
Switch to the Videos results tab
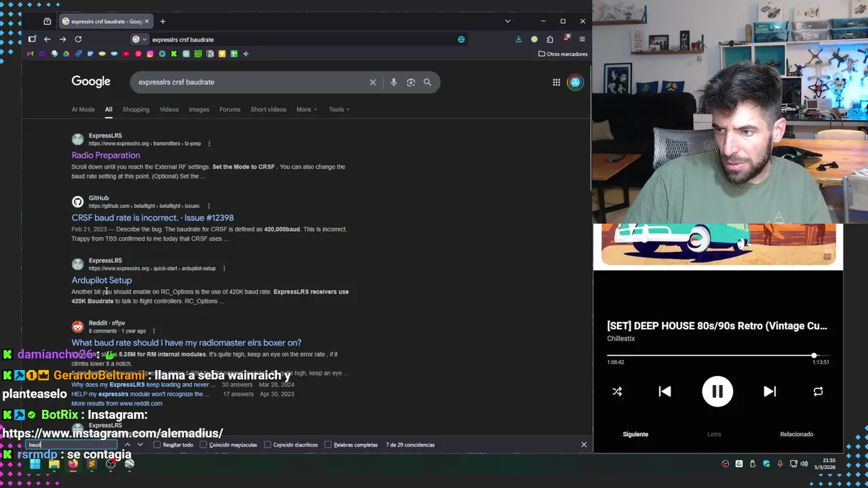coord(169,109)
